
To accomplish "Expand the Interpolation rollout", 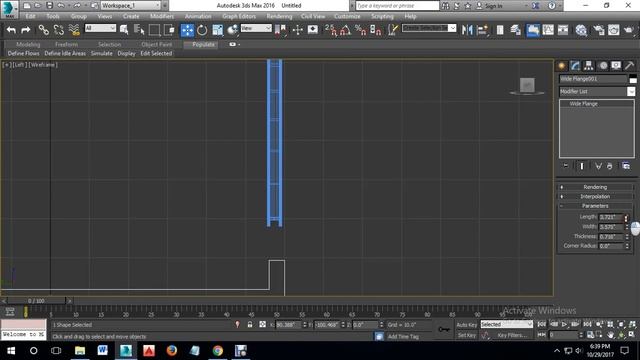I will click(x=595, y=196).
